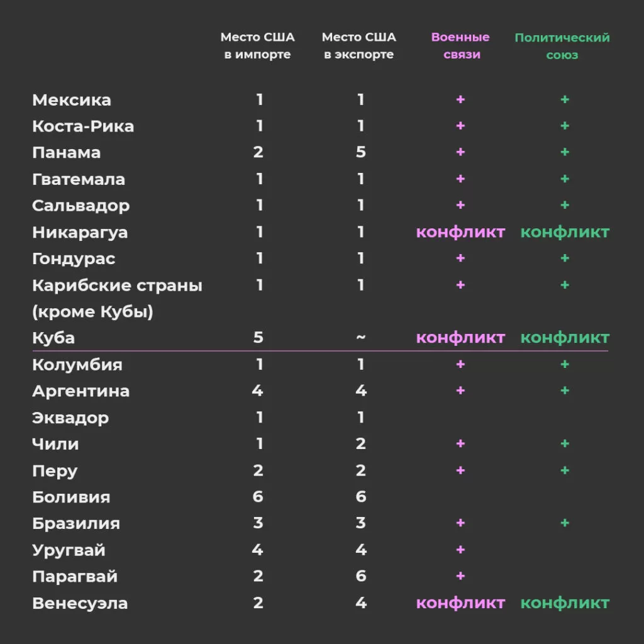The image size is (644, 644).
Task: Click the 'Место США в экспорте' header
Action: [x=359, y=46]
